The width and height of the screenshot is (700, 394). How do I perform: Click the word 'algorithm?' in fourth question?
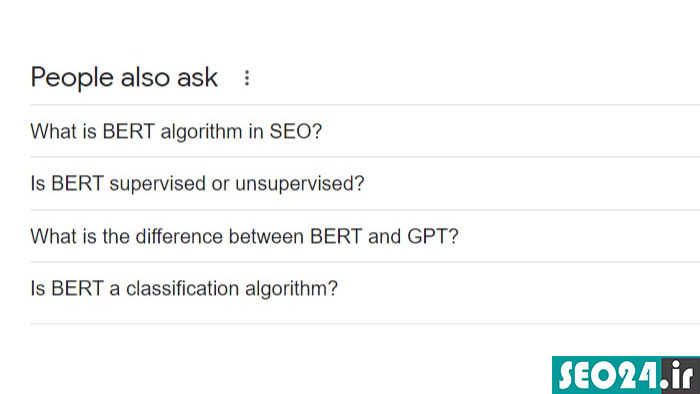coord(292,289)
